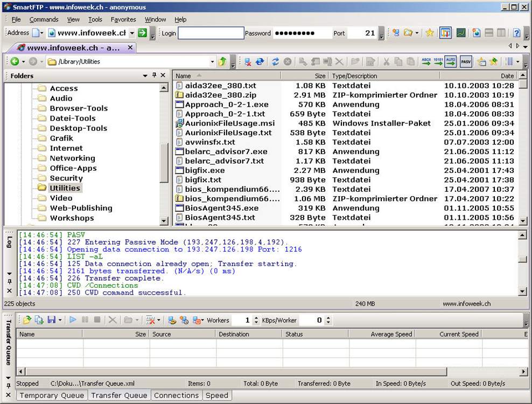Screen dimensions: 532x404
Task: Switch to the Connections tab
Action: 176,395
